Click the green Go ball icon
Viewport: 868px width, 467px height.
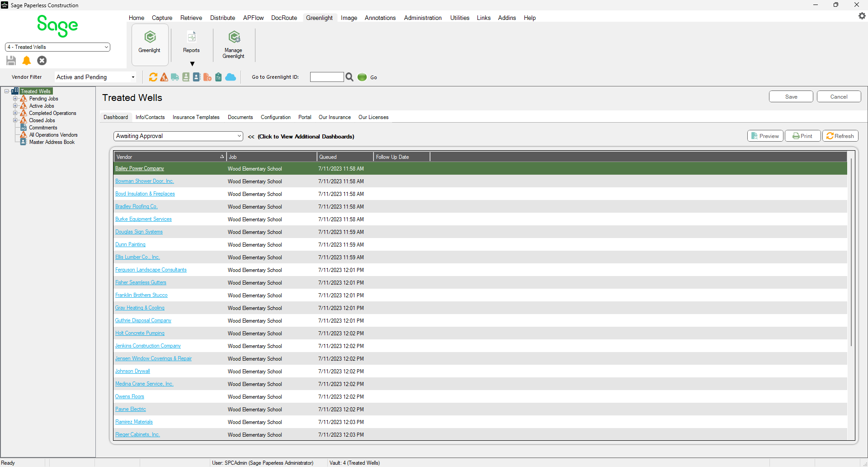click(x=362, y=77)
